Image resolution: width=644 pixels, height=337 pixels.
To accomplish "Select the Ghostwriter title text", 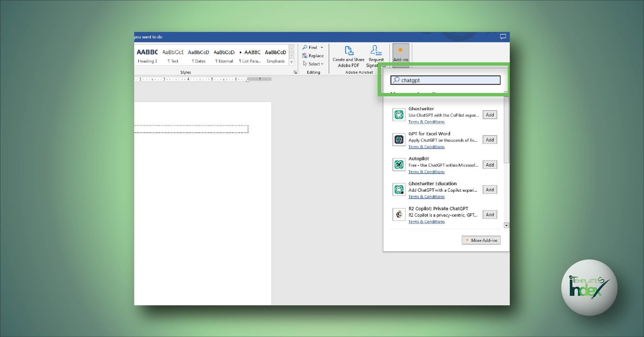I will coord(421,109).
